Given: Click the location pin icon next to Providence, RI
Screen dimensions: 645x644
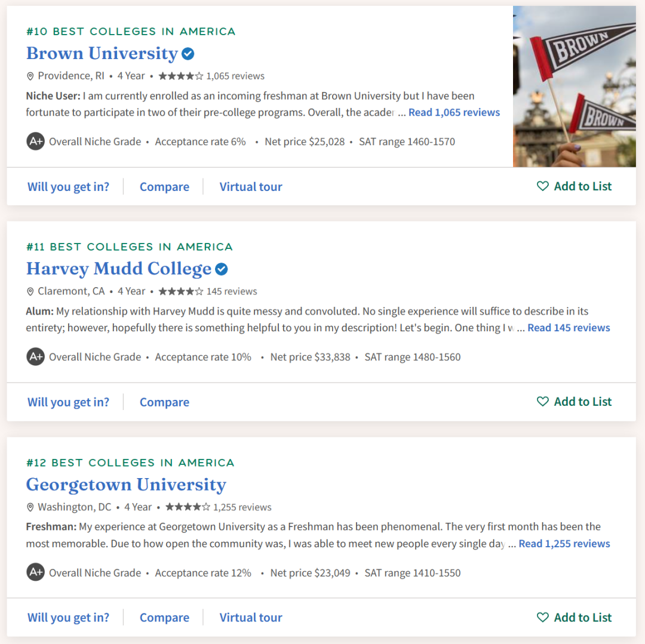Looking at the screenshot, I should [x=30, y=76].
